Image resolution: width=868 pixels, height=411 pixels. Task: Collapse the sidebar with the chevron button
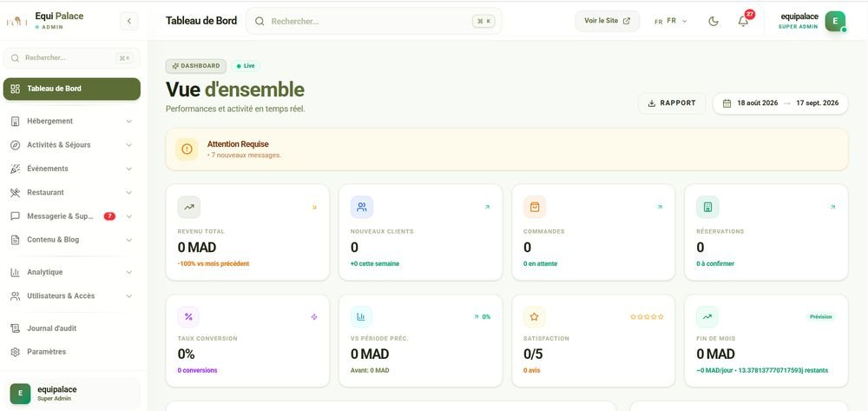point(129,21)
